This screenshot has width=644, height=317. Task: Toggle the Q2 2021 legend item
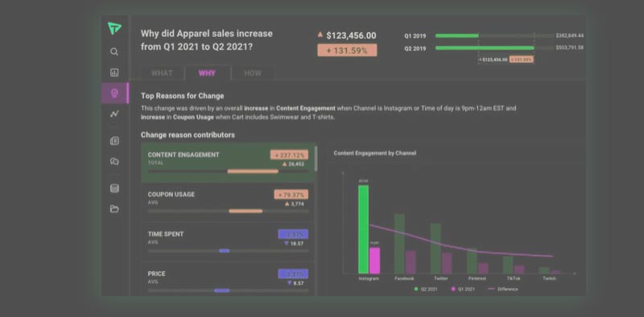(426, 289)
